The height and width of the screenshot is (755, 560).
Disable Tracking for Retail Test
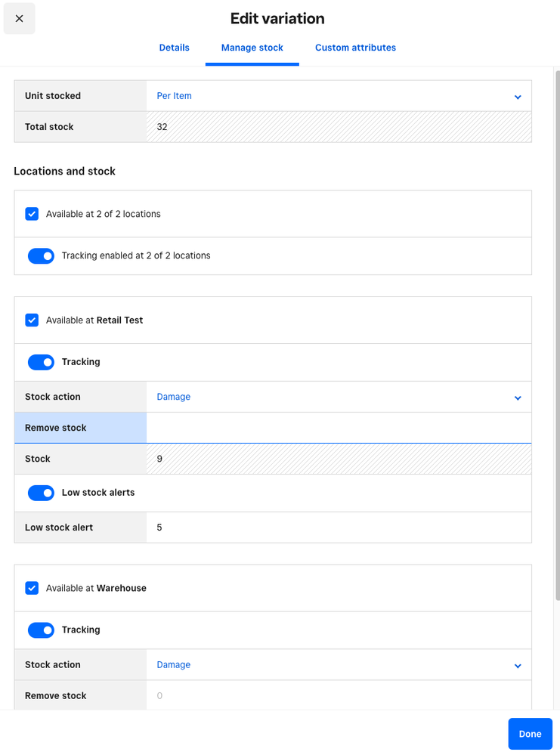(41, 362)
